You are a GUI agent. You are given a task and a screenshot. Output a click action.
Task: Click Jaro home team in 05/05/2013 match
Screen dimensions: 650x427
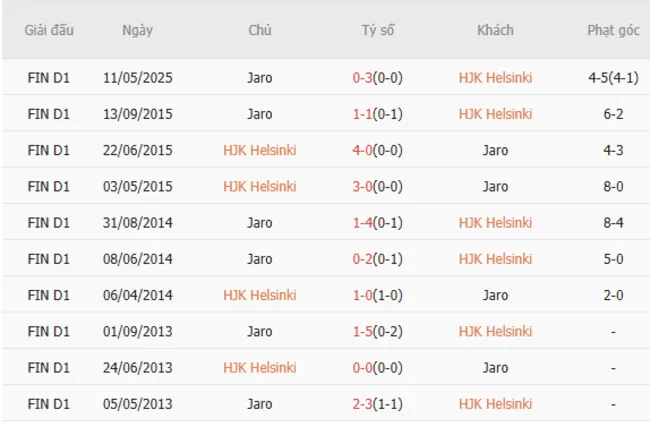[259, 403]
